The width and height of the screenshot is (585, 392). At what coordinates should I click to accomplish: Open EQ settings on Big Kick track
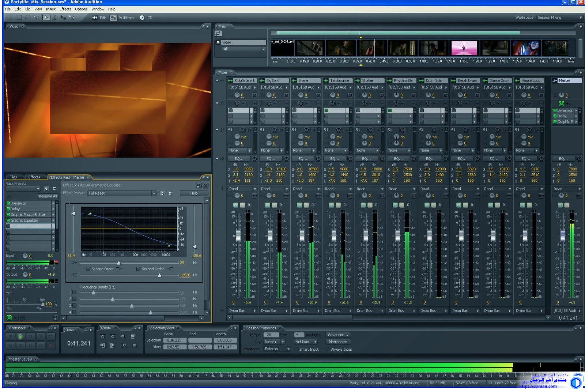271,159
